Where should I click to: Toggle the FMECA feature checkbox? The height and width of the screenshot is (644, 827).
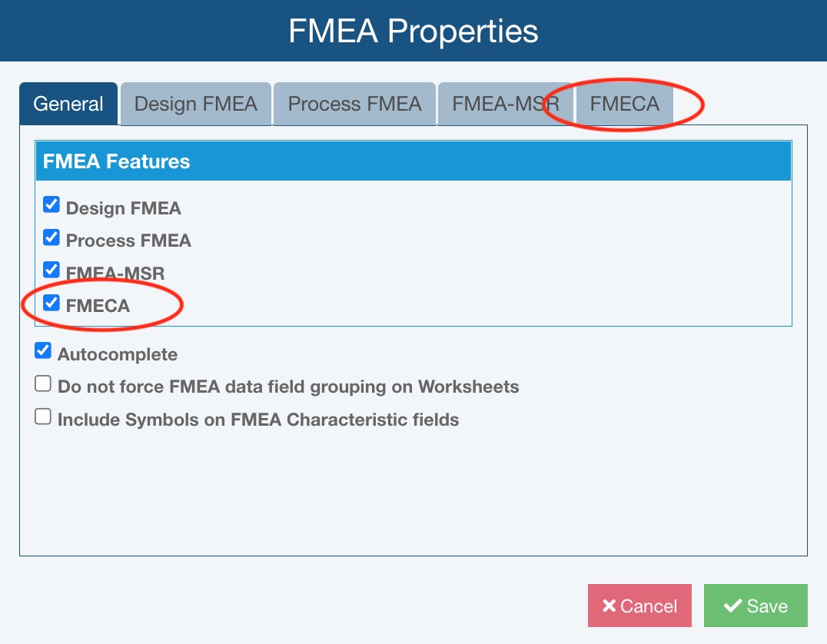51,303
